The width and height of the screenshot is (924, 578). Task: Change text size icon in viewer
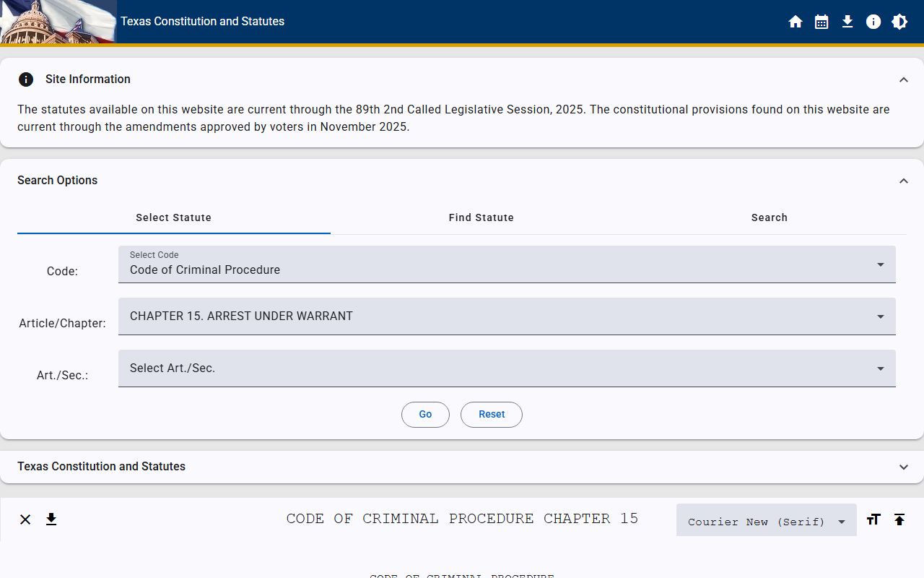[x=873, y=519]
